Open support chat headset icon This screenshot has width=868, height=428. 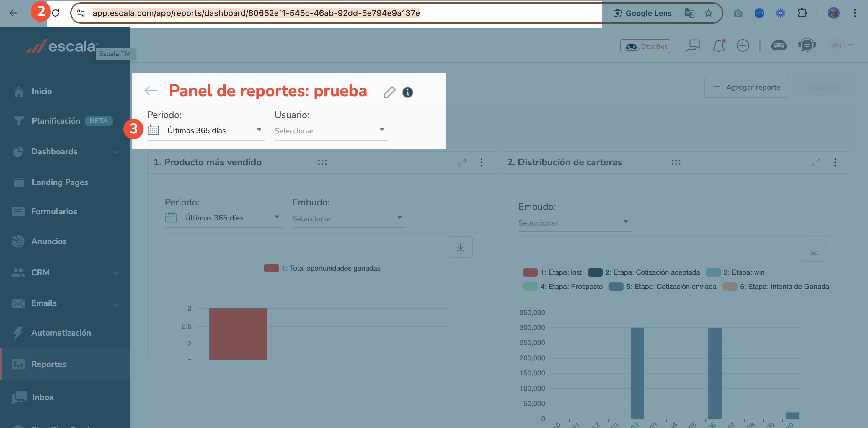tap(807, 45)
